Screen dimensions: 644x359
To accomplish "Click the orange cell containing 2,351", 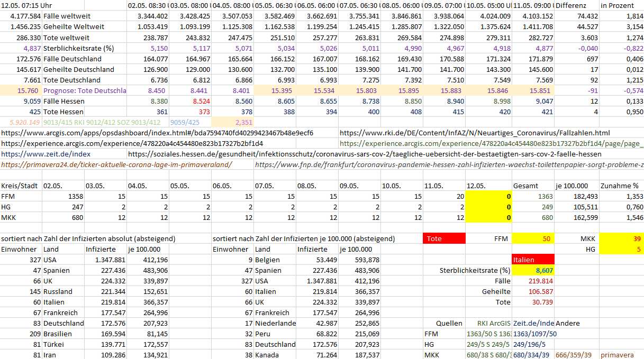I will (x=233, y=122).
